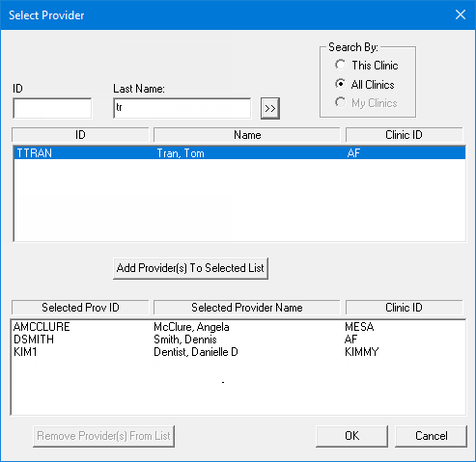
Task: Click the upper Clinic ID column header
Action: point(405,135)
